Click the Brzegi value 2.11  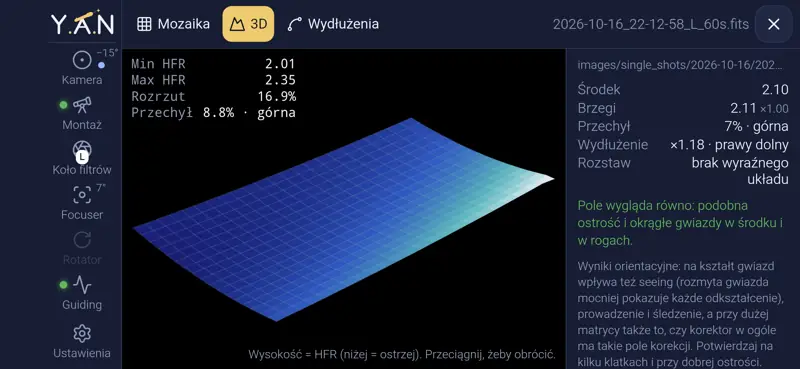[743, 108]
